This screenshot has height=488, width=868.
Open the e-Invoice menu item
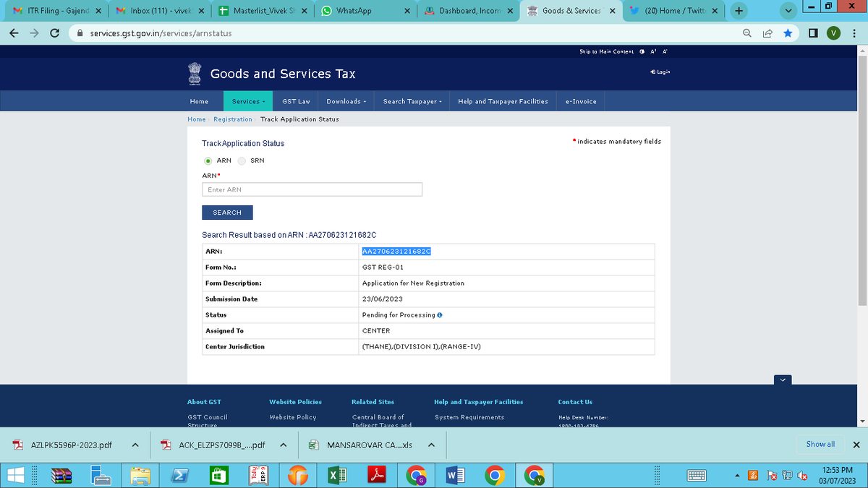[581, 101]
